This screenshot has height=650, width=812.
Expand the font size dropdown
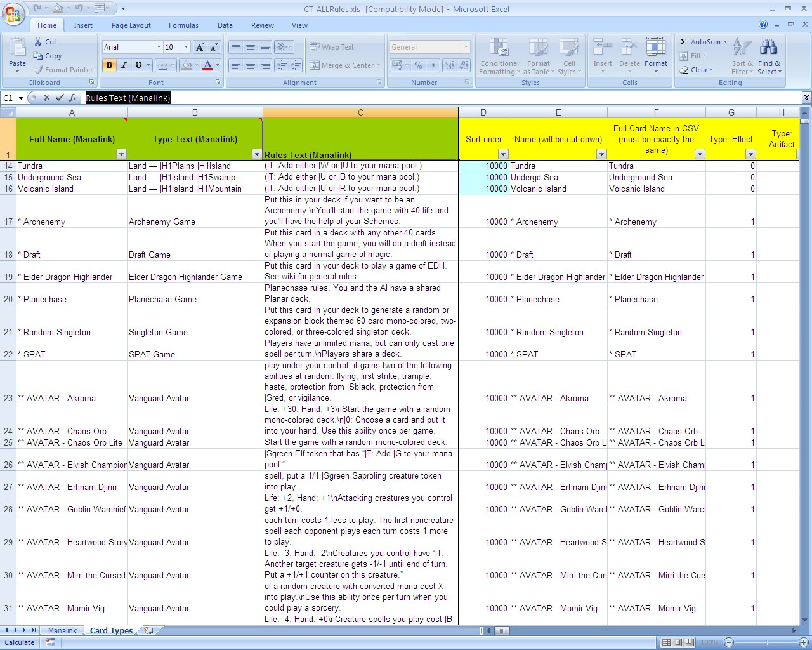coord(186,47)
